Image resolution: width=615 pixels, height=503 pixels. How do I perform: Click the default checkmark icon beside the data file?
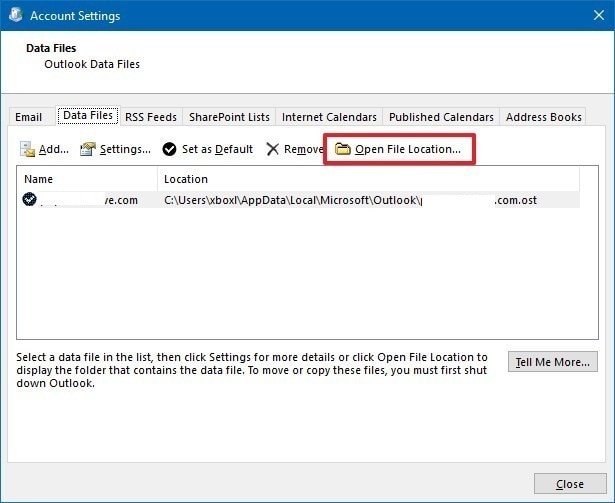30,200
